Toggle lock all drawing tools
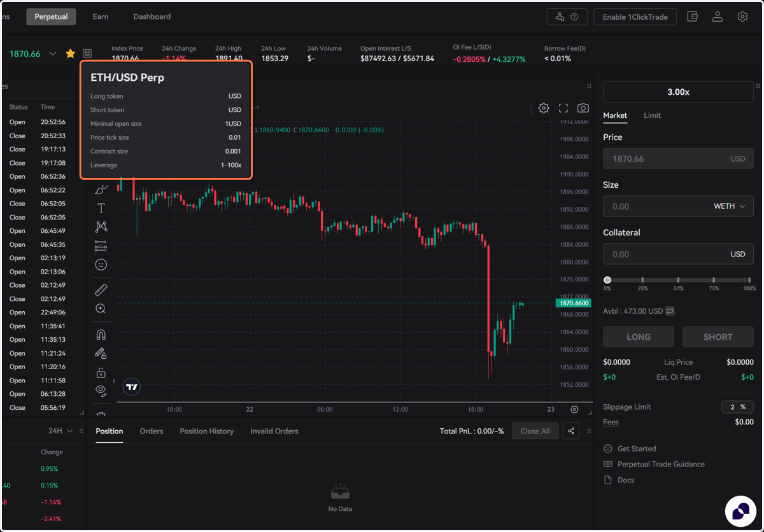 [101, 372]
